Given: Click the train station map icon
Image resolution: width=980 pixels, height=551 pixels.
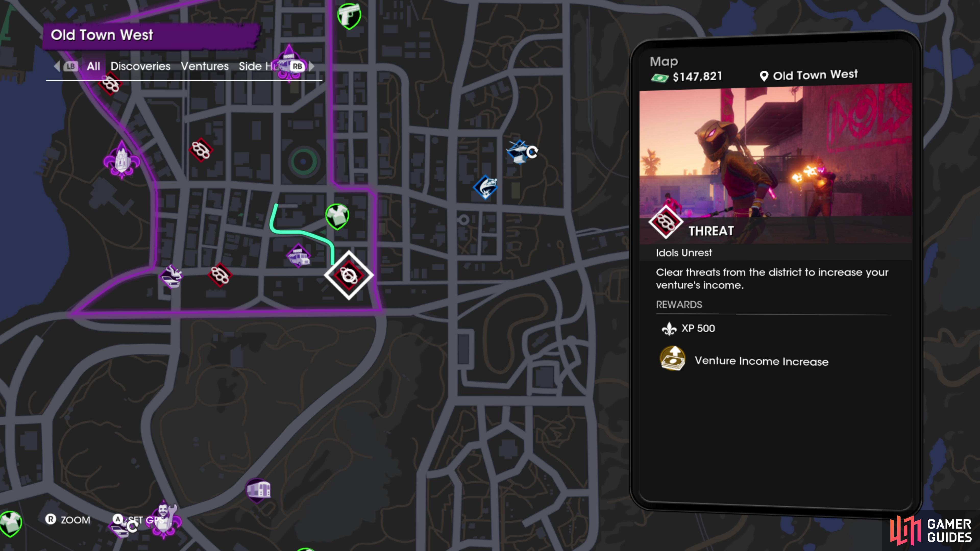Looking at the screenshot, I should pos(258,490).
